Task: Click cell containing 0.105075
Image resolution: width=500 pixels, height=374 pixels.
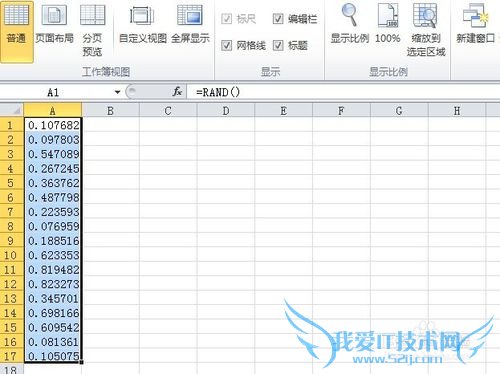Action: click(x=53, y=356)
